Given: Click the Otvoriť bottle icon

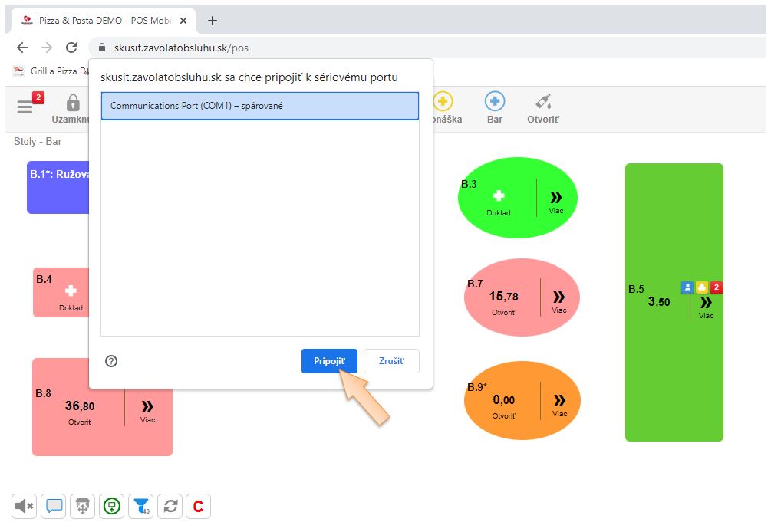Looking at the screenshot, I should click(543, 102).
